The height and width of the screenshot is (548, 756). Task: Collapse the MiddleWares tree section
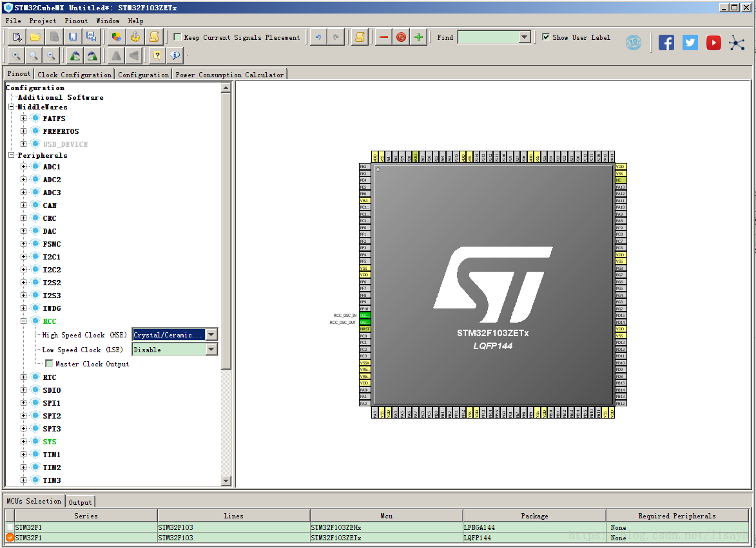click(11, 107)
